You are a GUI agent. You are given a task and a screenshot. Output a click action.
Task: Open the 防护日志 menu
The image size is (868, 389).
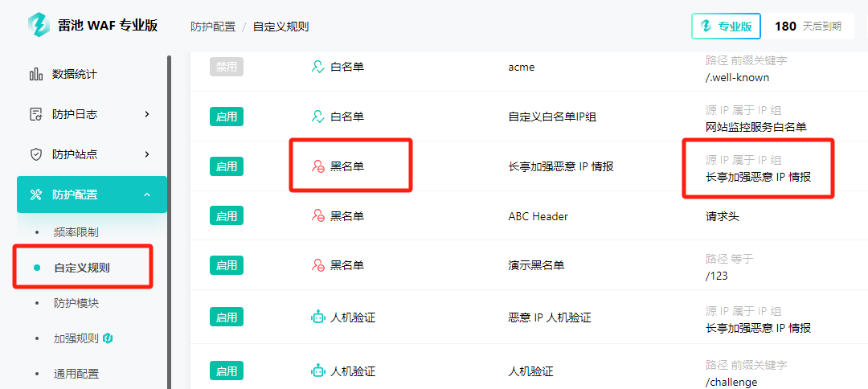point(92,114)
